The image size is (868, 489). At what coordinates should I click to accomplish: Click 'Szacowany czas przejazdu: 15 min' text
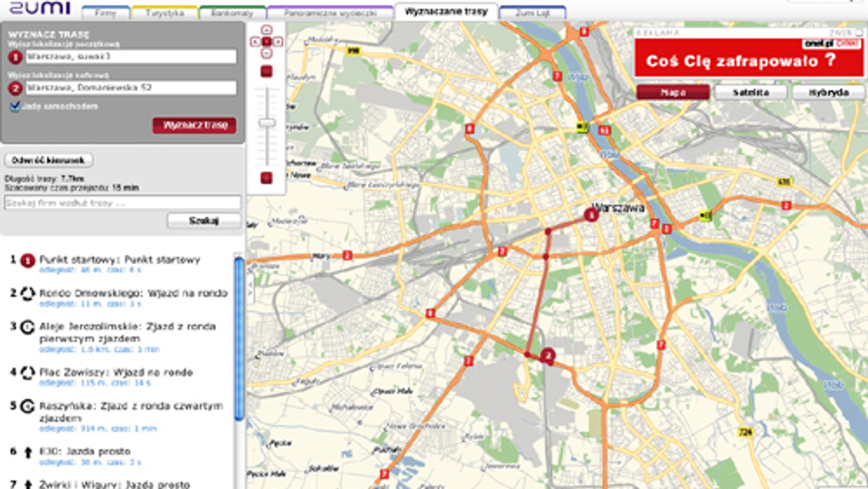(72, 188)
